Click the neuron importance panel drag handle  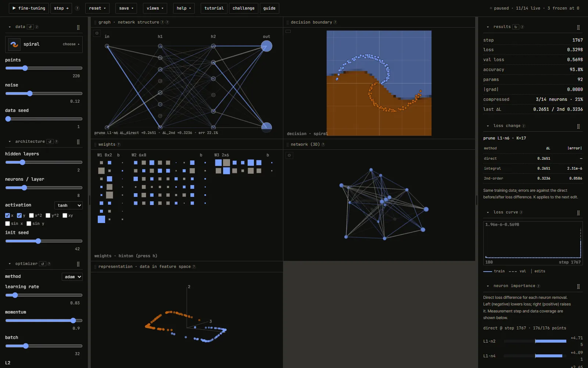coord(578,286)
